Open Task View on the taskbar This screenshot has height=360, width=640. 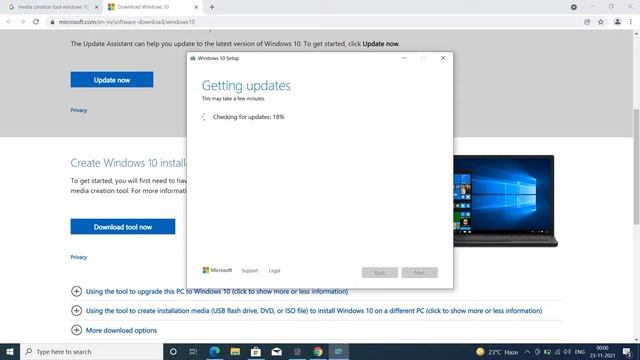(x=193, y=351)
